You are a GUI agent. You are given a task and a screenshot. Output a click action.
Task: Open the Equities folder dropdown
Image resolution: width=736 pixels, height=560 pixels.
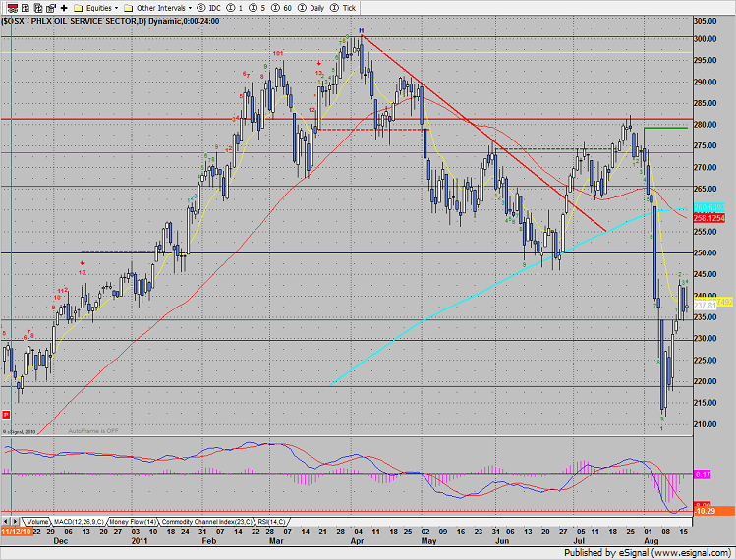tap(96, 8)
